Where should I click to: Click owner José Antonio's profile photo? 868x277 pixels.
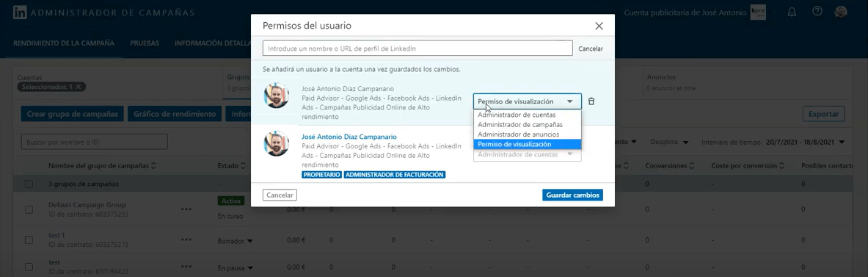(x=276, y=144)
